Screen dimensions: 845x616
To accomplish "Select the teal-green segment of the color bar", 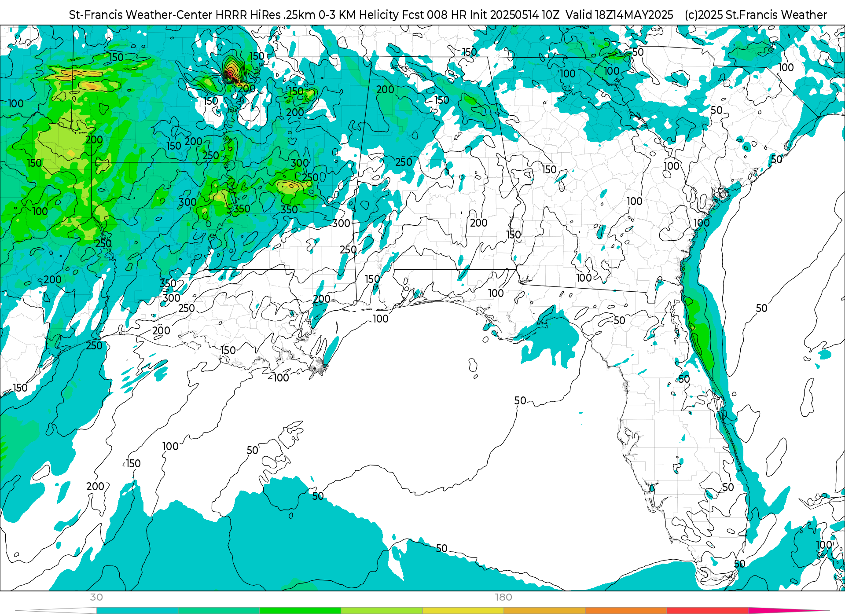I will tap(219, 611).
